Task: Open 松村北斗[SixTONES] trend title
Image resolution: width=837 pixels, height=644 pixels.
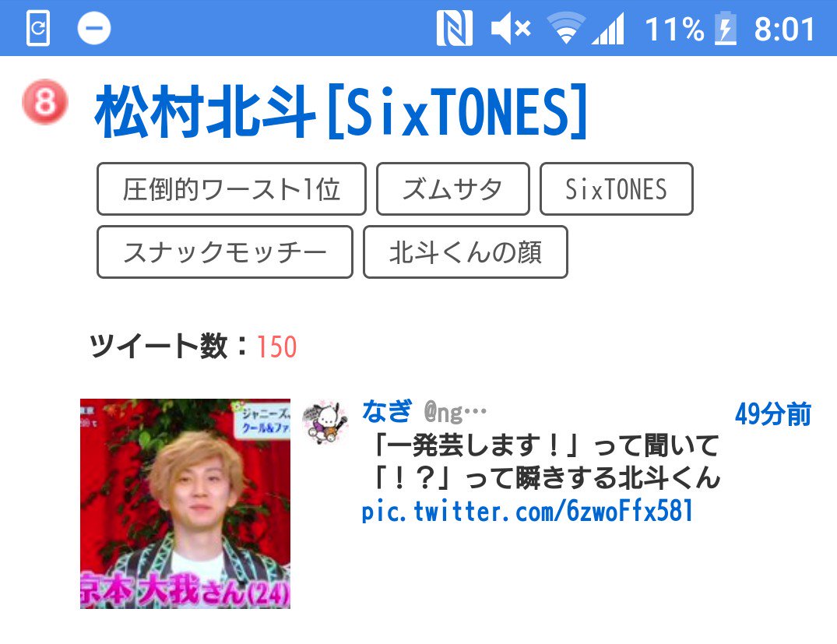Action: point(341,112)
